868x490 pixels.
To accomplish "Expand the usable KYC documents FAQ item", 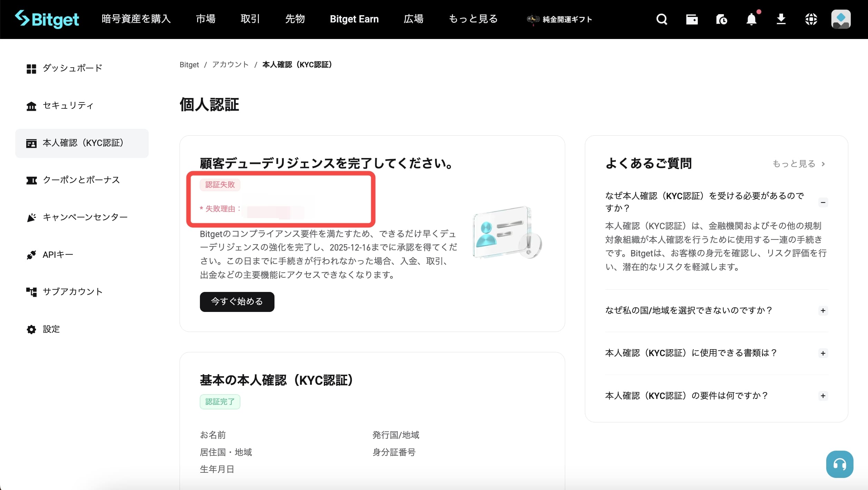I will click(x=823, y=353).
